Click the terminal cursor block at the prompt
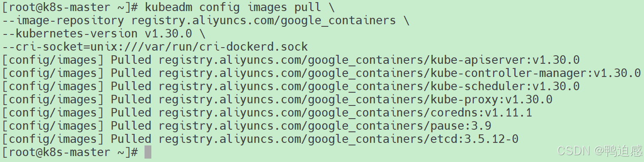This screenshot has width=644, height=162. click(x=148, y=152)
